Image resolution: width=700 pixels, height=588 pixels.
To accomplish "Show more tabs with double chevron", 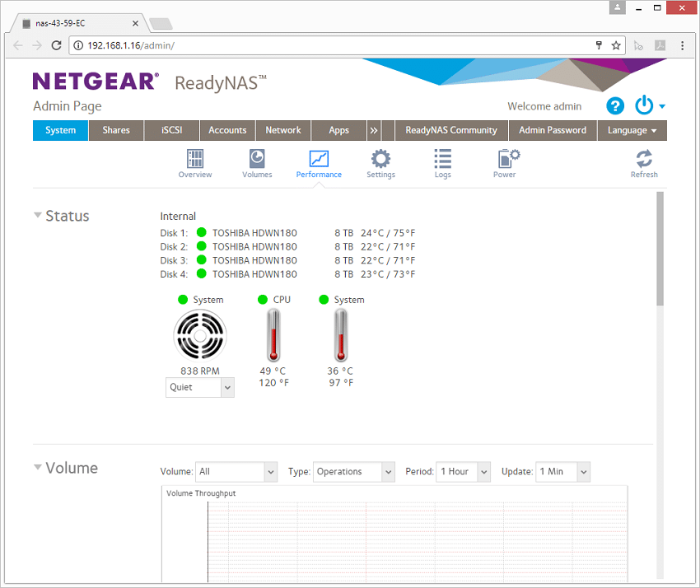I will click(x=374, y=130).
